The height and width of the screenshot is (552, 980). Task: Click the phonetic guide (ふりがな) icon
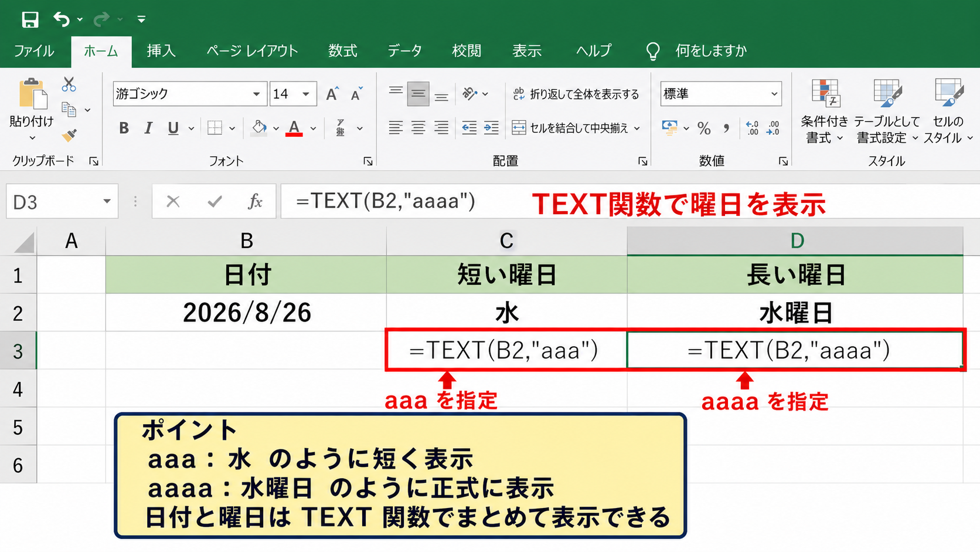click(341, 128)
